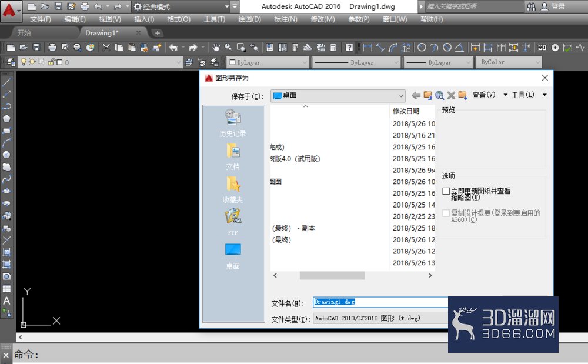This screenshot has width=588, height=364.
Task: Open the 文件(F) menu
Action: point(41,19)
